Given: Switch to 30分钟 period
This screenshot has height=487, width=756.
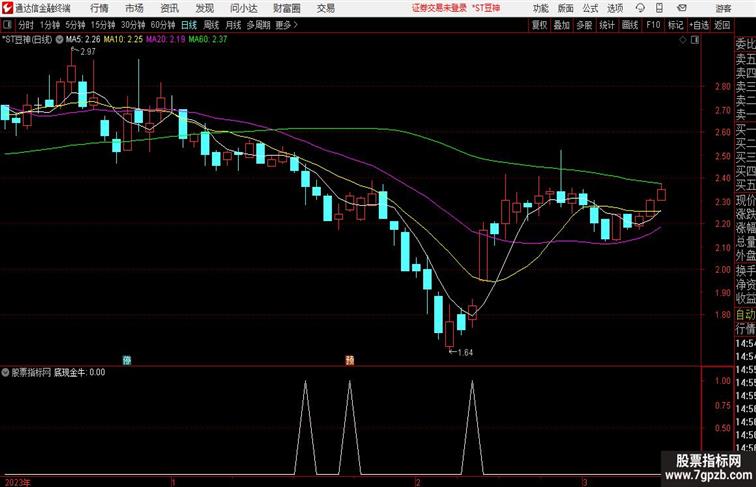Looking at the screenshot, I should click(133, 25).
